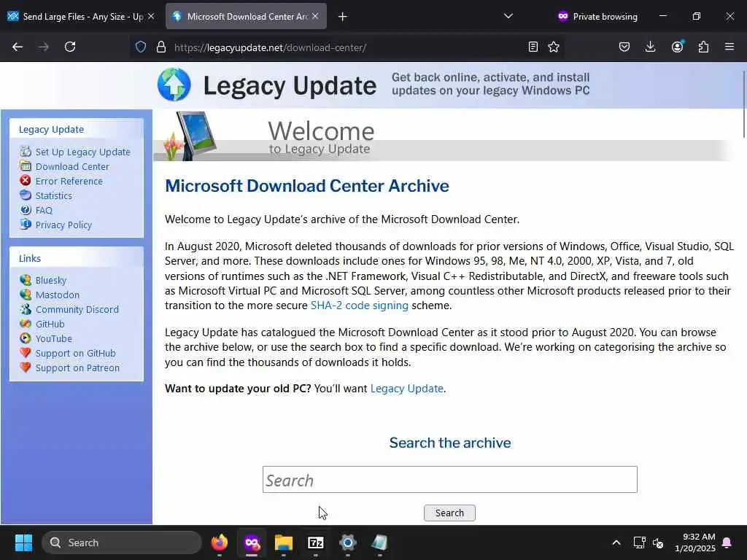Toggle reader view in the address bar
Viewport: 747px width, 560px height.
(x=533, y=47)
